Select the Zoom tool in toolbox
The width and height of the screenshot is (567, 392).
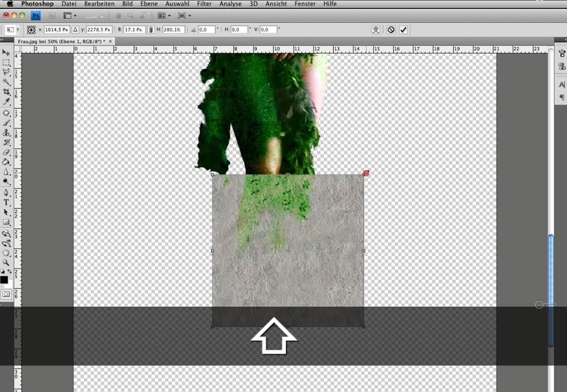pos(6,263)
